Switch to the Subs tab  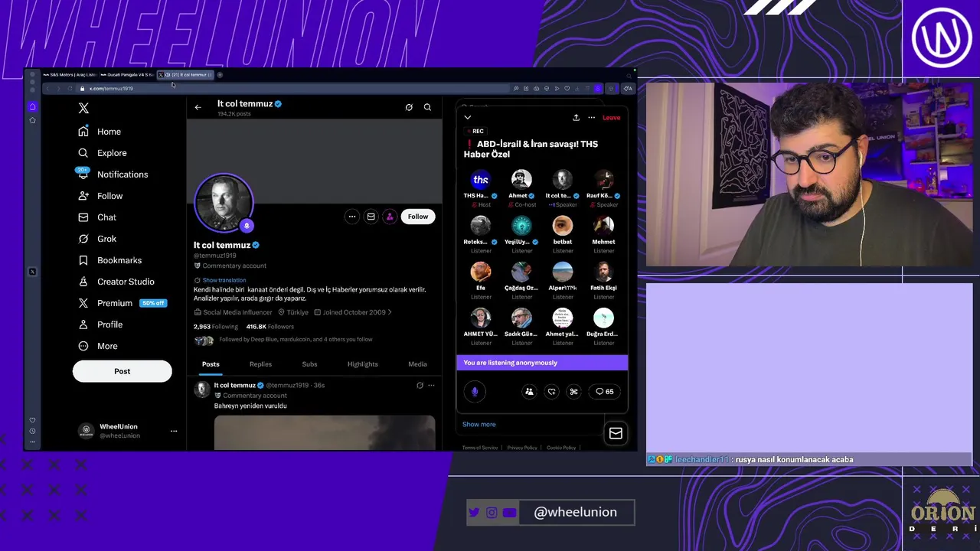tap(309, 364)
